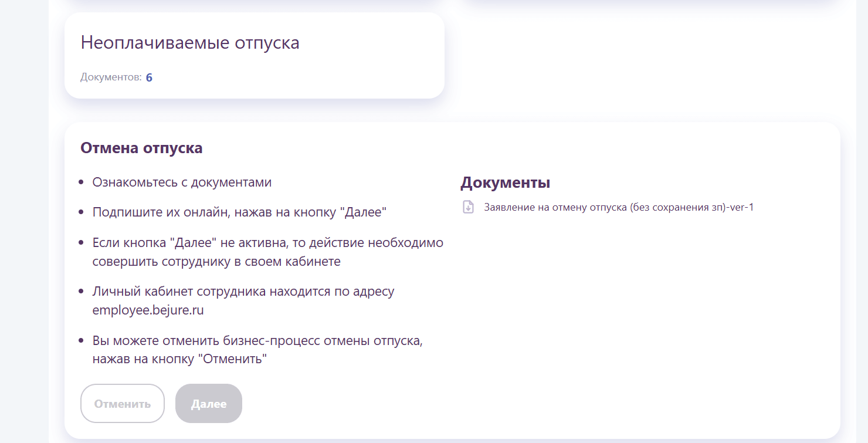Open Заявление на отмену отпуска document

pyautogui.click(x=619, y=207)
